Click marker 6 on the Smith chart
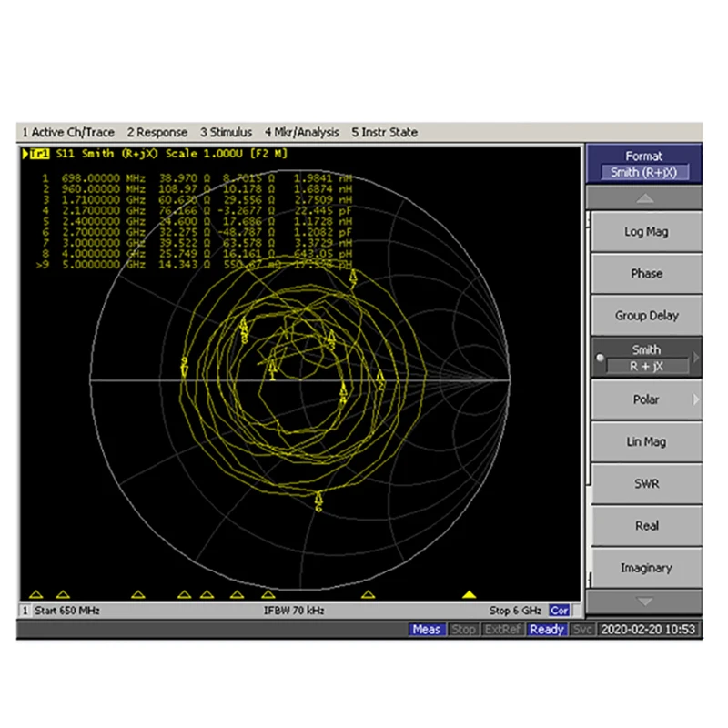Screen dimensions: 728x728 [318, 502]
